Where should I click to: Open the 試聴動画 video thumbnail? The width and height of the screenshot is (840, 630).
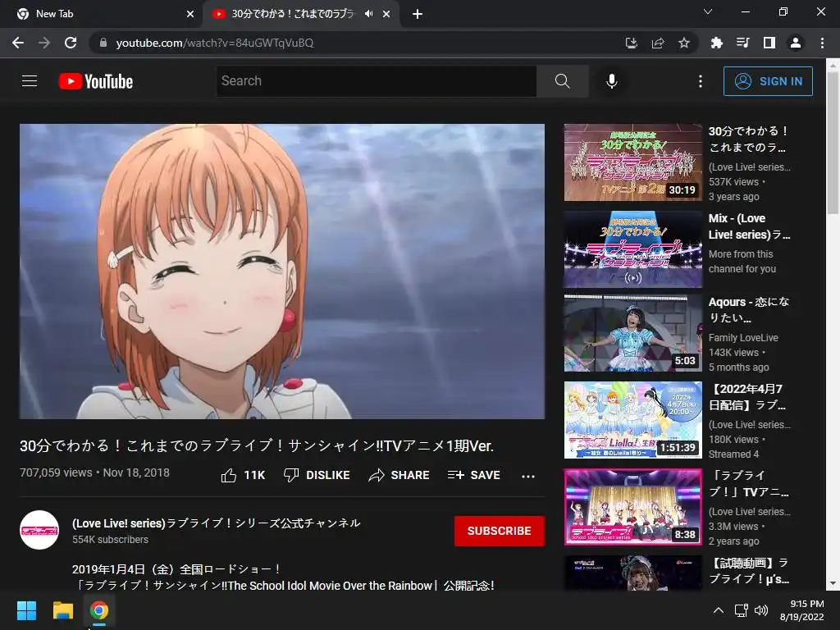(x=632, y=573)
